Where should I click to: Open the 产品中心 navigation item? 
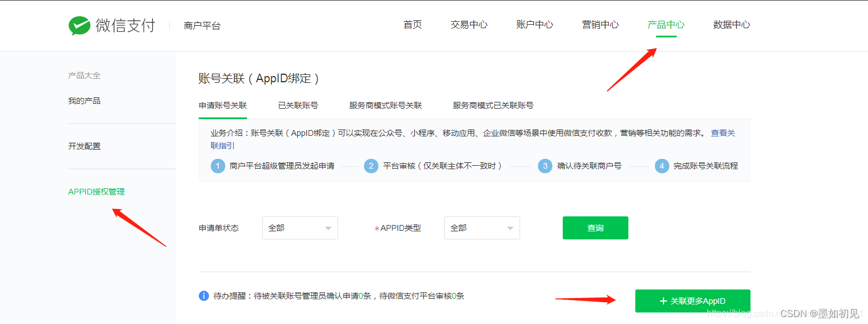pyautogui.click(x=666, y=25)
